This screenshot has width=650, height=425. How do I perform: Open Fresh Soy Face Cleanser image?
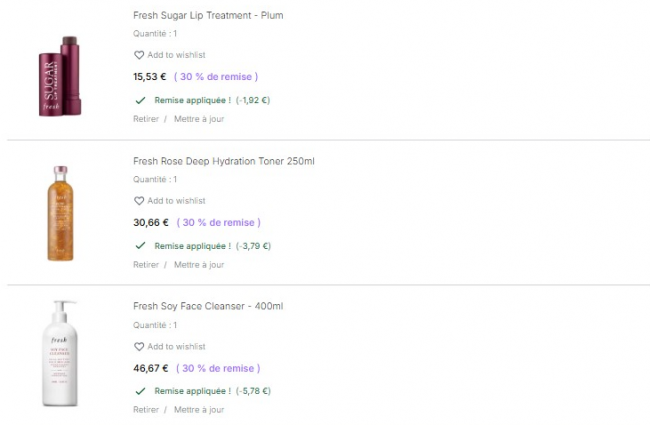tap(60, 354)
